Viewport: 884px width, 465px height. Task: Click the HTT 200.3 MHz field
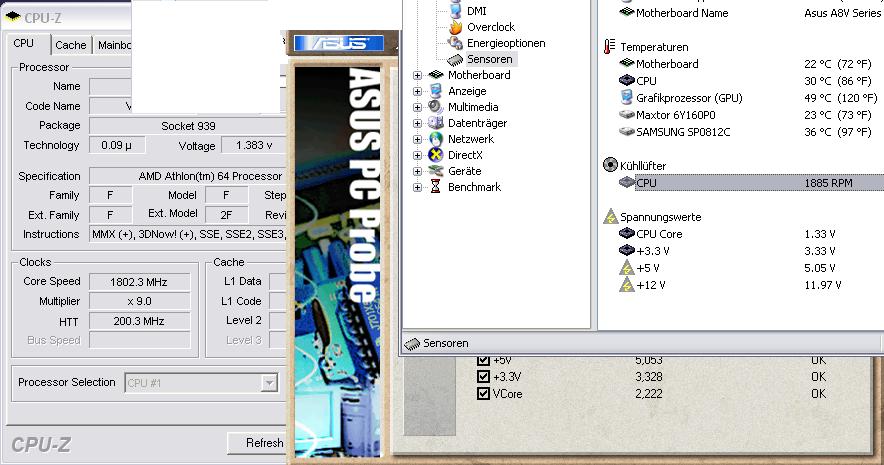tap(139, 321)
